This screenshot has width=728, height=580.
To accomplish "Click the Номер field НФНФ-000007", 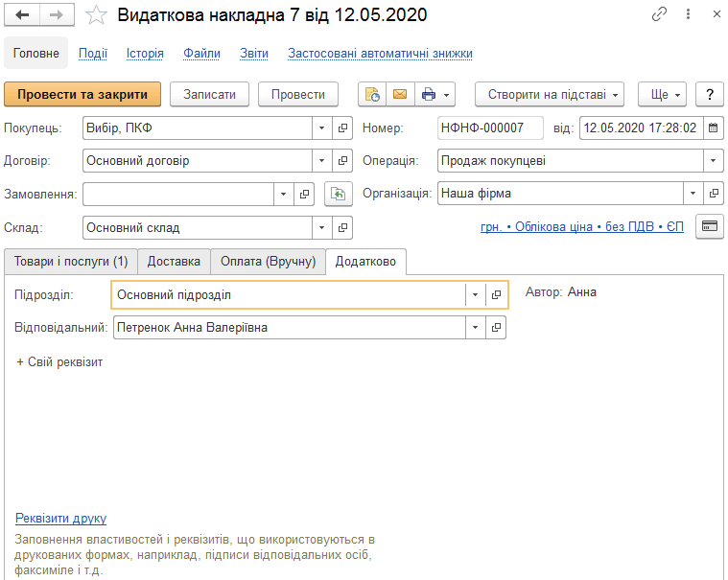I will coord(490,128).
